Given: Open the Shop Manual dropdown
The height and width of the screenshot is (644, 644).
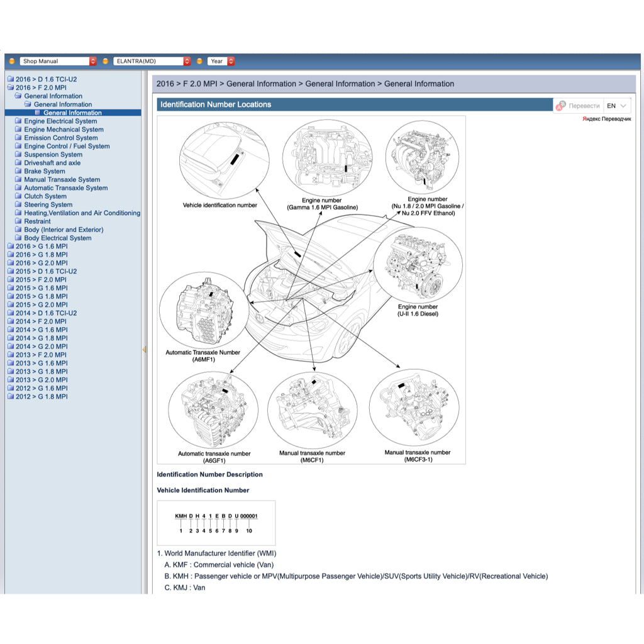Looking at the screenshot, I should 58,61.
